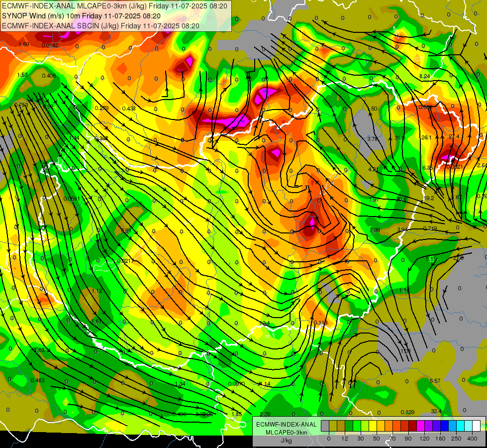Viewport: 487px width, 448px height.
Task: Click map value 12.4
Action: (265, 324)
